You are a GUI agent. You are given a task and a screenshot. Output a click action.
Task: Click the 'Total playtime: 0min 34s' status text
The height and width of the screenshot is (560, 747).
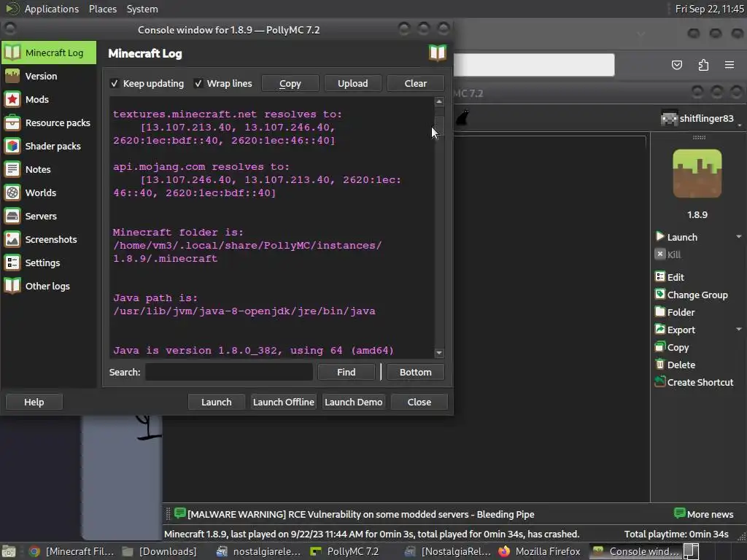pyautogui.click(x=676, y=534)
